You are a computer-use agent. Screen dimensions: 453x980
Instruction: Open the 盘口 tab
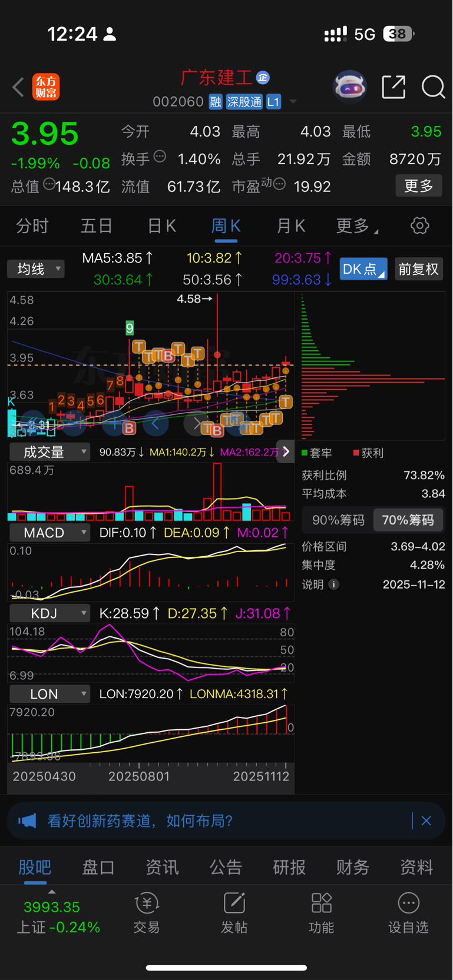pyautogui.click(x=98, y=867)
